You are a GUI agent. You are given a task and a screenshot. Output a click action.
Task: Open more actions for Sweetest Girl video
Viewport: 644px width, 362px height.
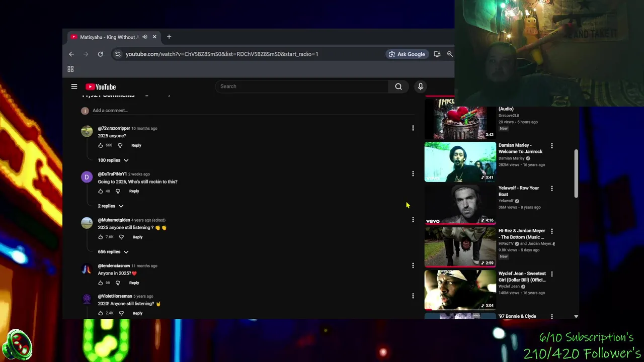coord(552,274)
